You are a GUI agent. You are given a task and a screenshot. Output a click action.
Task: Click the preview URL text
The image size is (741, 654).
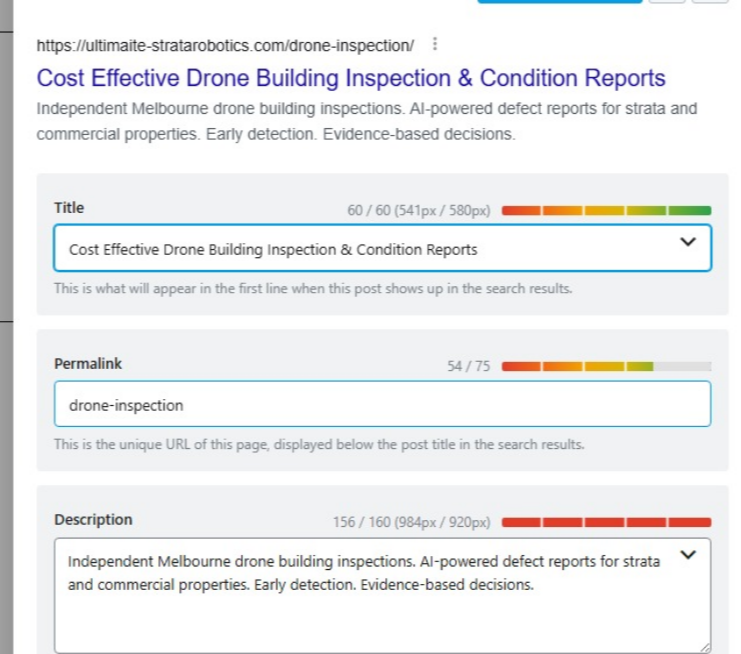[225, 46]
